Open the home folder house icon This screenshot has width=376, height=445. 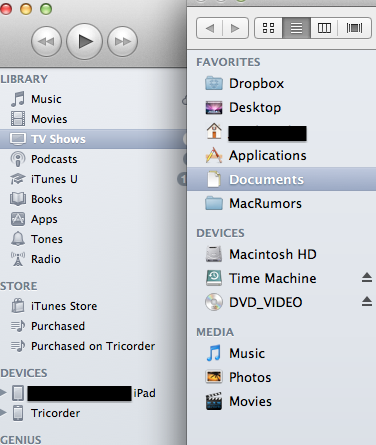[x=214, y=131]
